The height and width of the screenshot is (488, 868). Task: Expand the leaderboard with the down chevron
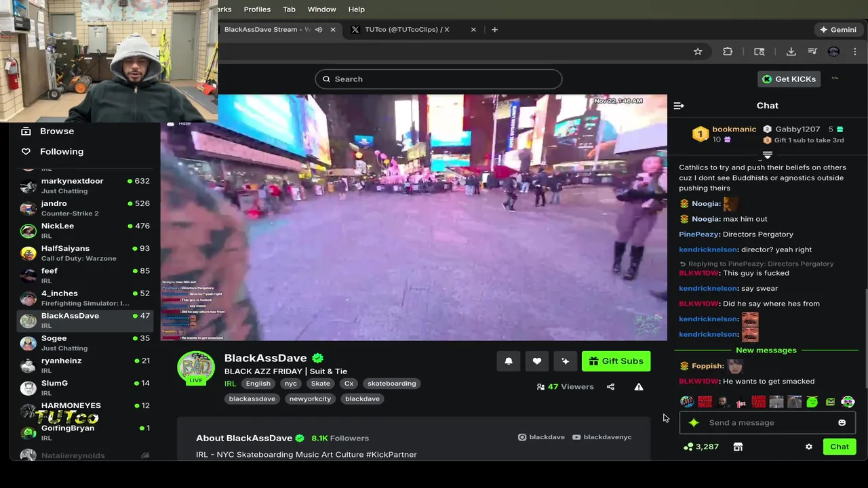pyautogui.click(x=768, y=155)
